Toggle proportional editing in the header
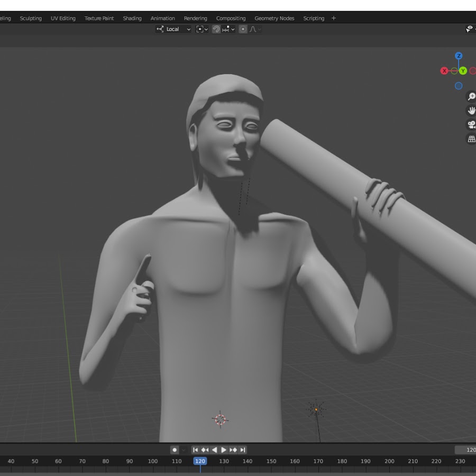Screen dimensions: 476x476 point(243,29)
